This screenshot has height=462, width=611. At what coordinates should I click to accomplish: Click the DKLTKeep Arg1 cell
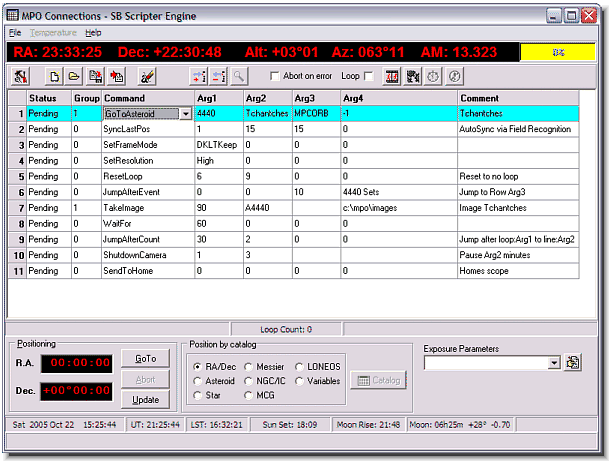[x=219, y=145]
